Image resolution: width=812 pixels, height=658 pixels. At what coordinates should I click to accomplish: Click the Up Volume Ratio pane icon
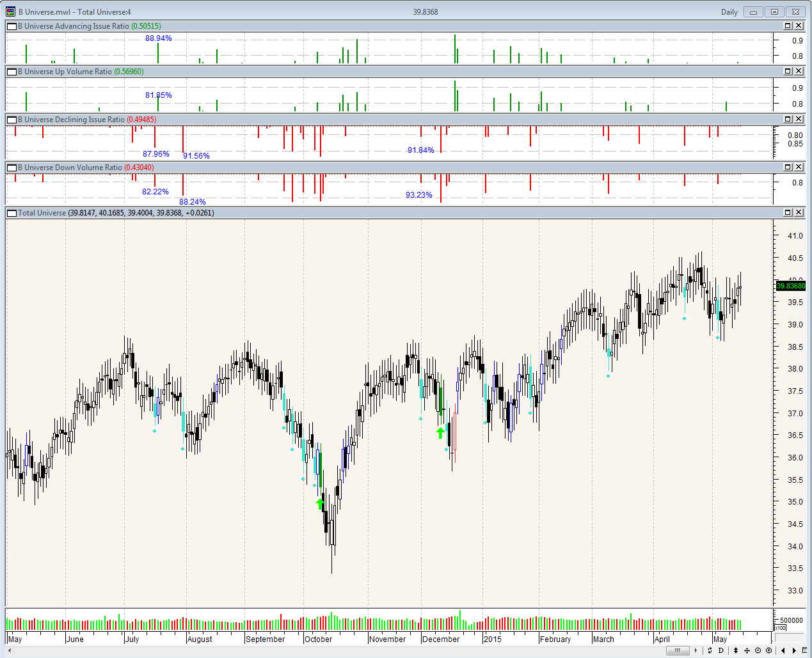[12, 72]
